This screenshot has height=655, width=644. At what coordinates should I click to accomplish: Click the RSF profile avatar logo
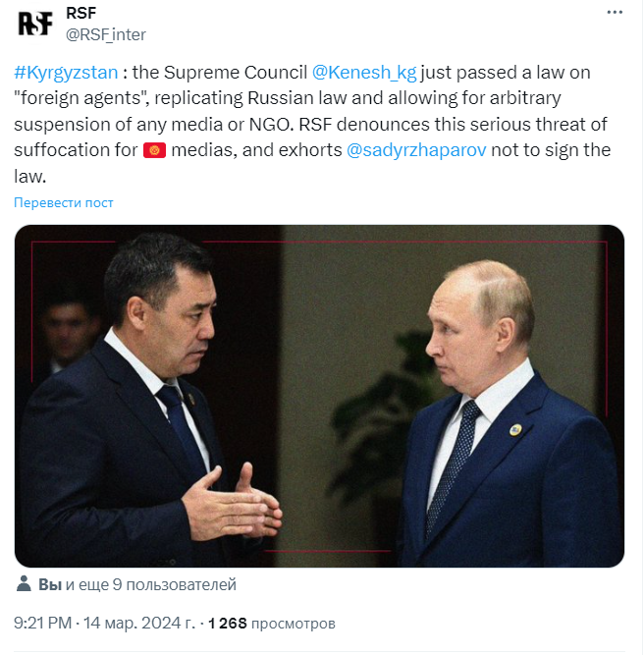pos(34,25)
